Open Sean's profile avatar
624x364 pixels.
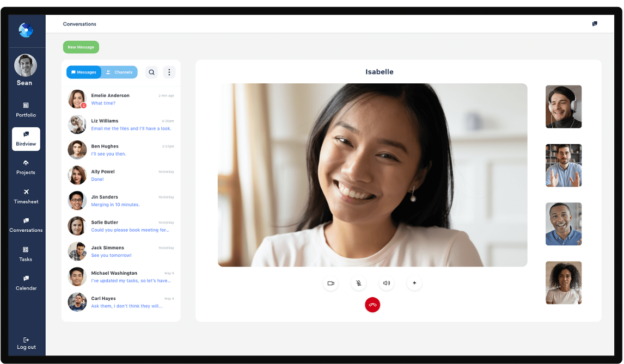point(26,66)
